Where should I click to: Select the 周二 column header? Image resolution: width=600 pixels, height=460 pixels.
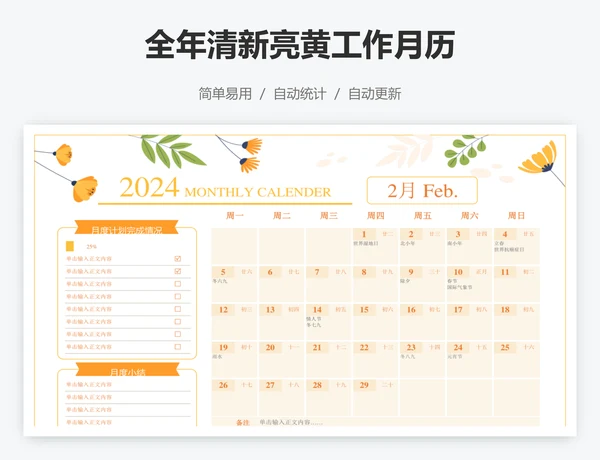point(282,216)
